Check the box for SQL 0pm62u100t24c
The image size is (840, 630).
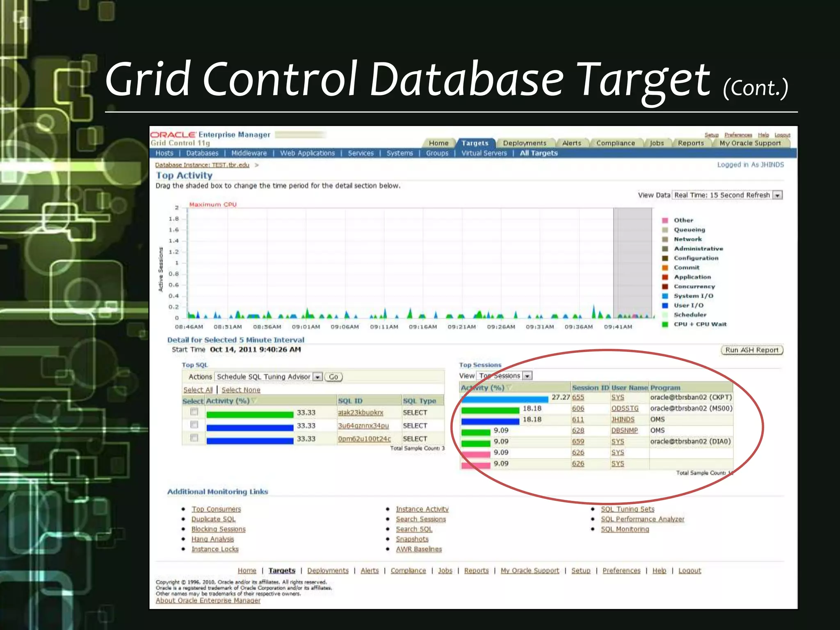(x=194, y=438)
